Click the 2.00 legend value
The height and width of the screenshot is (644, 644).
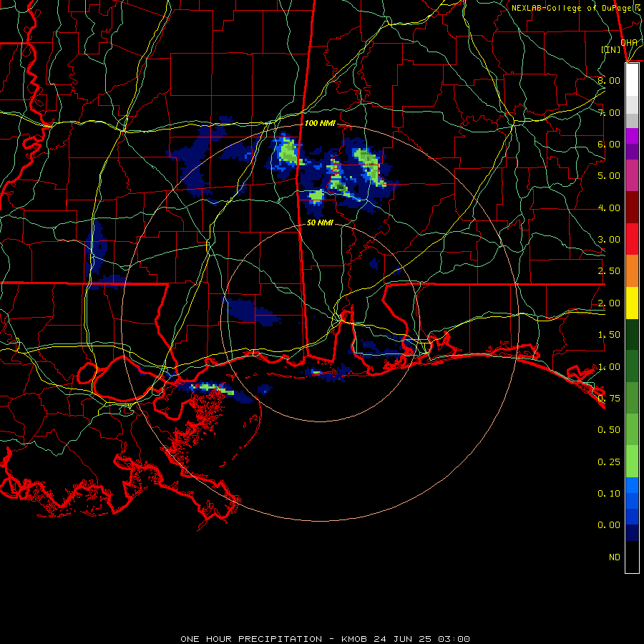(609, 303)
